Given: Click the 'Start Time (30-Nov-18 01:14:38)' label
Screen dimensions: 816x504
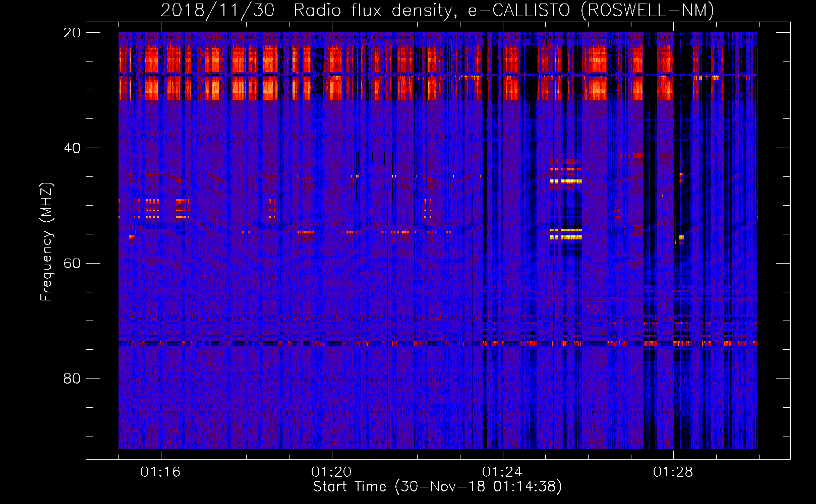Looking at the screenshot, I should click(437, 487).
